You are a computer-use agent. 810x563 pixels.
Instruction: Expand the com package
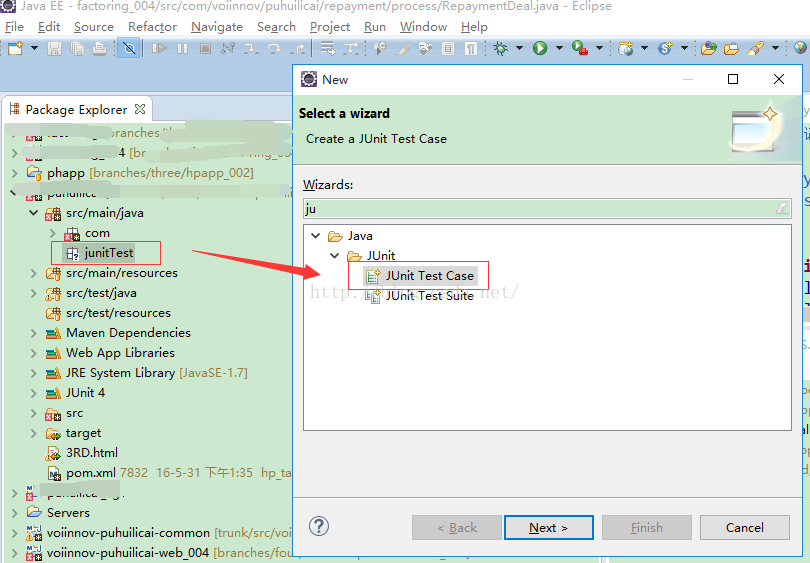click(53, 233)
